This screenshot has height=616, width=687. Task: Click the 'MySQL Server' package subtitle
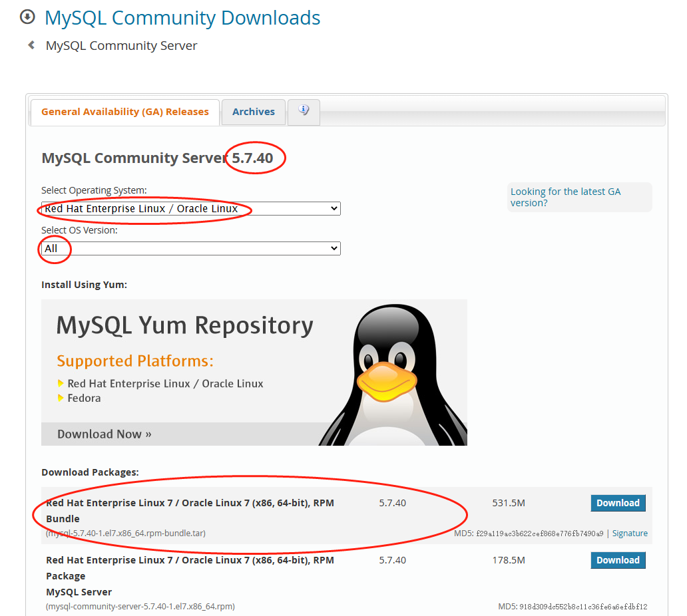point(79,592)
